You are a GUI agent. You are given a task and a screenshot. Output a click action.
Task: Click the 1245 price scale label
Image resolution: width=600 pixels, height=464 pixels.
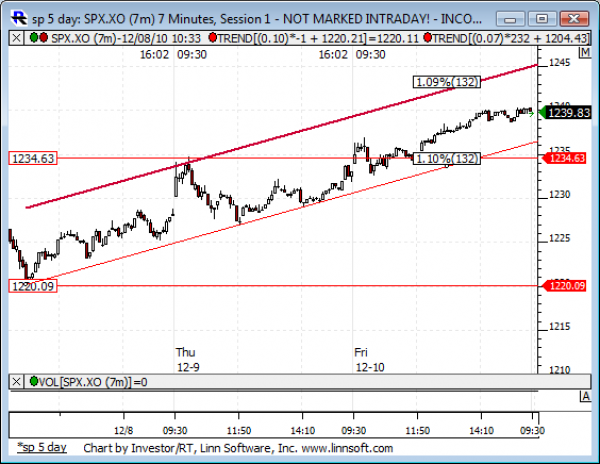click(559, 62)
